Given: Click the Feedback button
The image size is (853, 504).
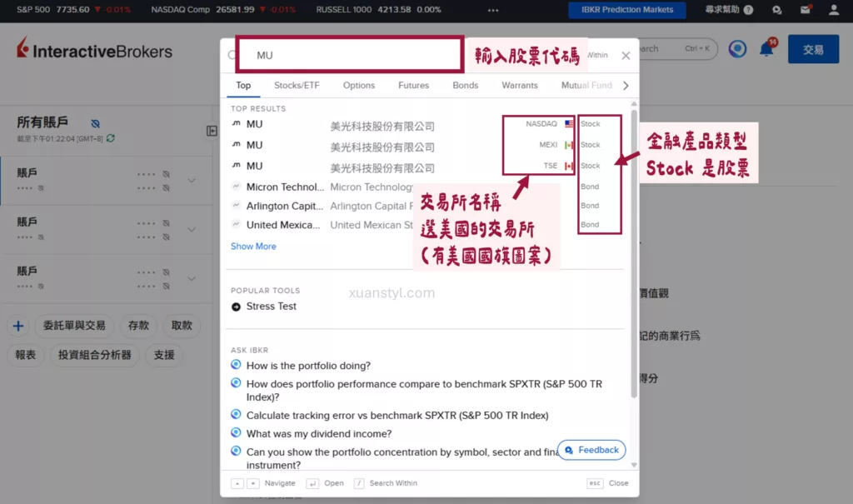Looking at the screenshot, I should [591, 450].
